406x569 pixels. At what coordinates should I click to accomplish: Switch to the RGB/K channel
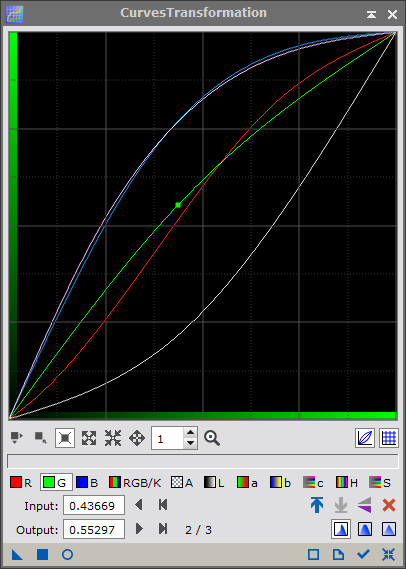point(135,482)
